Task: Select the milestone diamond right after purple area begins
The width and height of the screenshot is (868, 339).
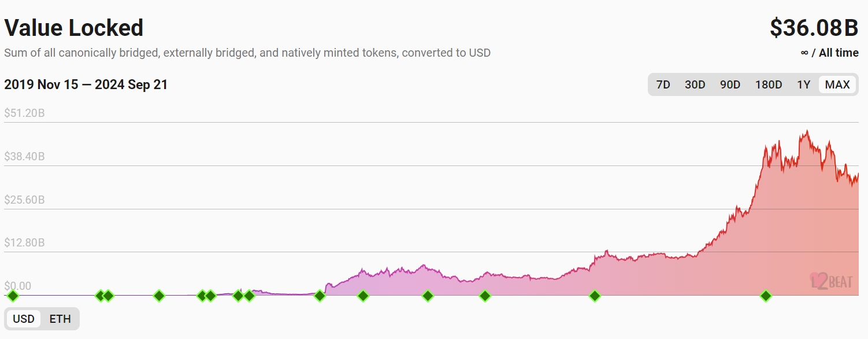Action: click(363, 296)
